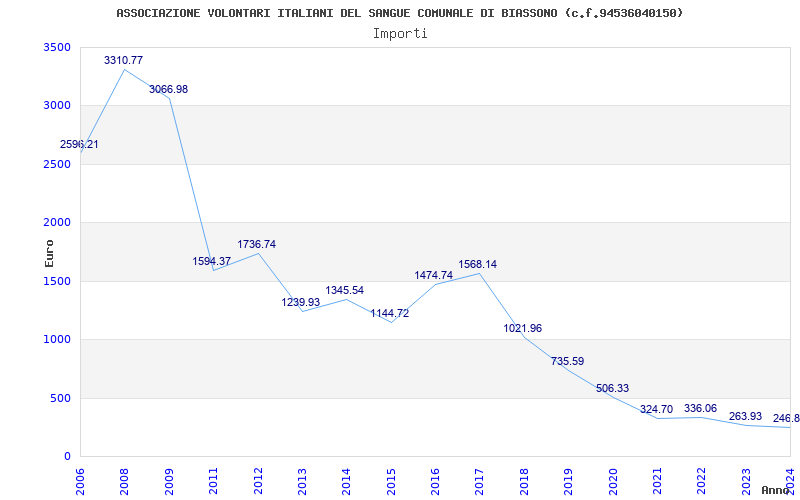
Task: Click x-axis year 2008
Action: tap(125, 481)
